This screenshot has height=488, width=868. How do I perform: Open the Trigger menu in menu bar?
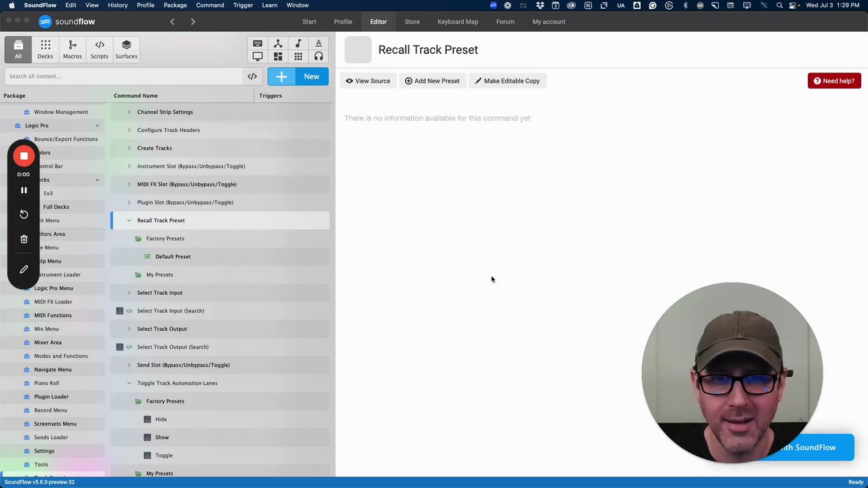click(x=243, y=5)
